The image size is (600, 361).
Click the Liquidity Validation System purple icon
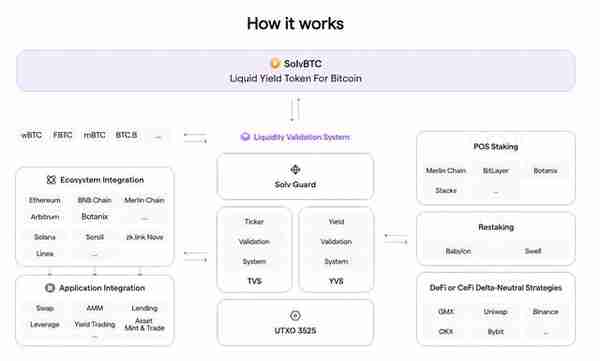(245, 137)
